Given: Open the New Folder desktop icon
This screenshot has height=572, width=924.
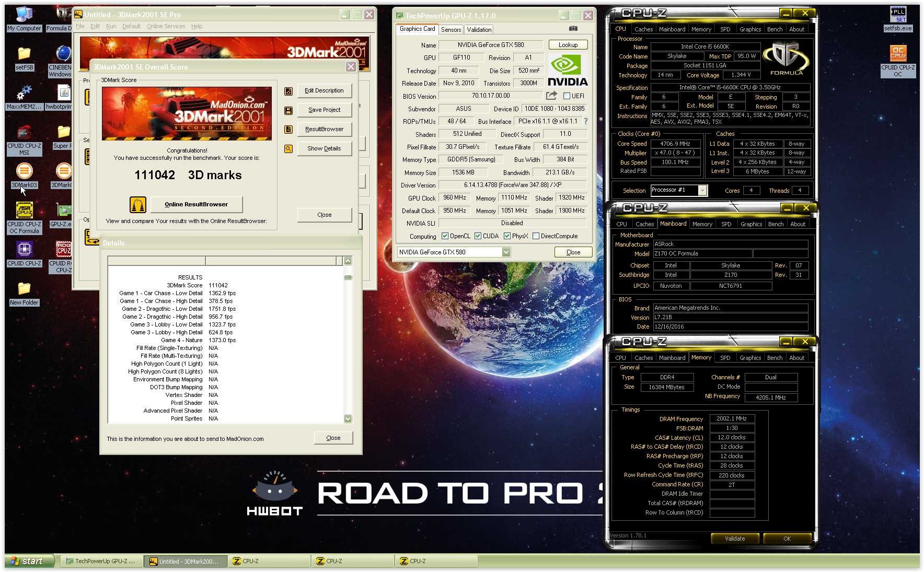Looking at the screenshot, I should click(x=24, y=293).
